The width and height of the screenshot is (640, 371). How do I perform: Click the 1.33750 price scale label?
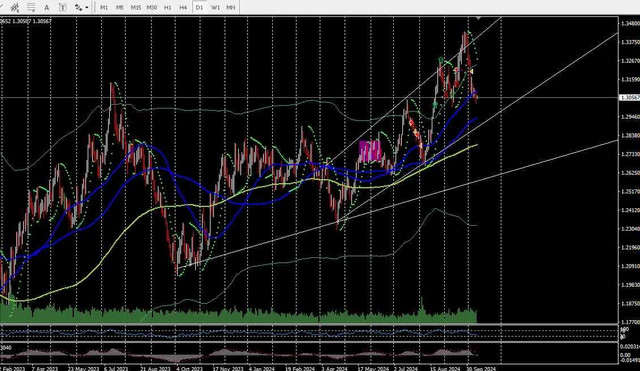coord(630,42)
